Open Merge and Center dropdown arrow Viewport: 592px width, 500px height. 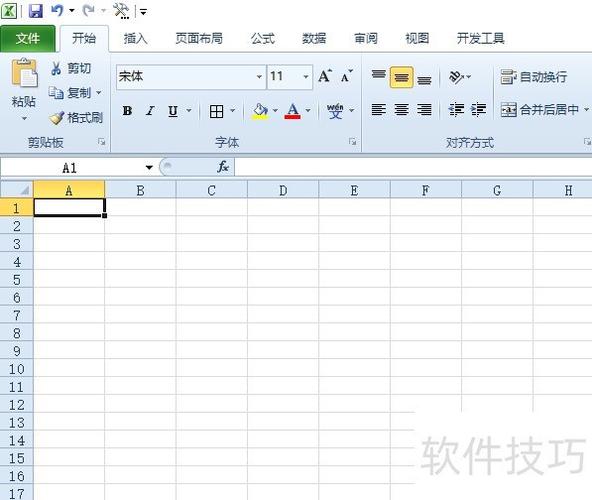pyautogui.click(x=586, y=110)
